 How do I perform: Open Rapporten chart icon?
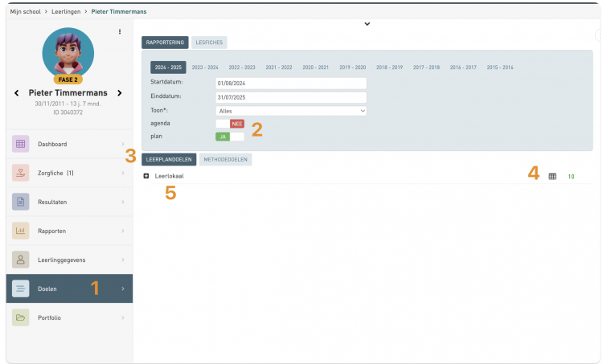click(21, 231)
